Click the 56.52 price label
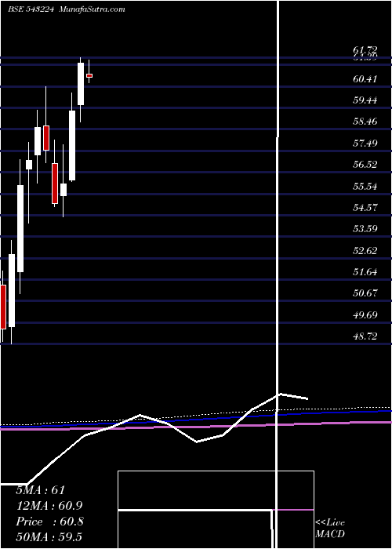The width and height of the screenshot is (392, 549). (x=365, y=165)
